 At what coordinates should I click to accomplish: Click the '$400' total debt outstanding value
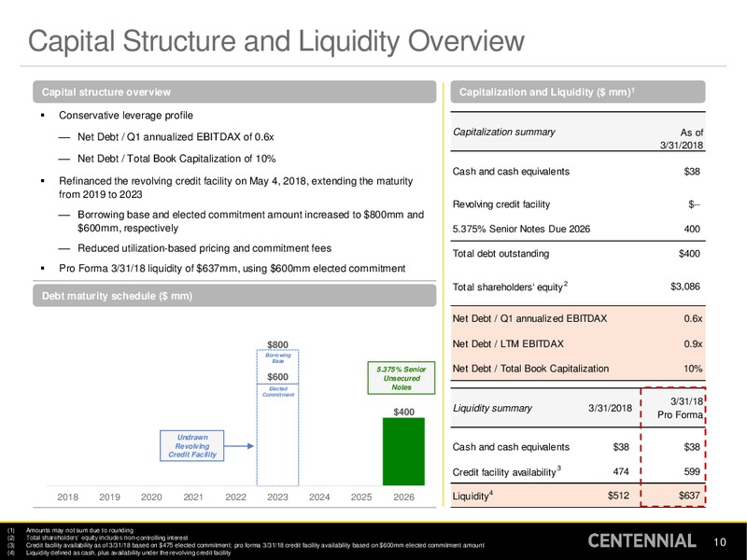pos(689,254)
